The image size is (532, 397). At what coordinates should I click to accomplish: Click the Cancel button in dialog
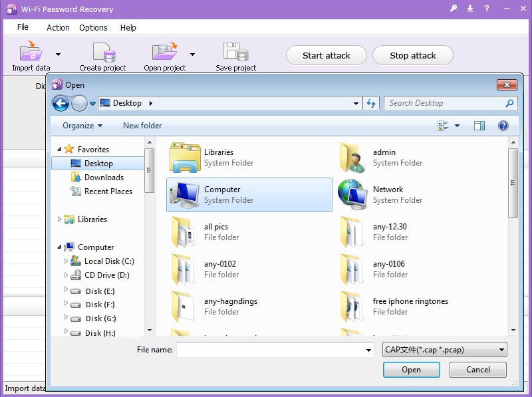pos(477,370)
